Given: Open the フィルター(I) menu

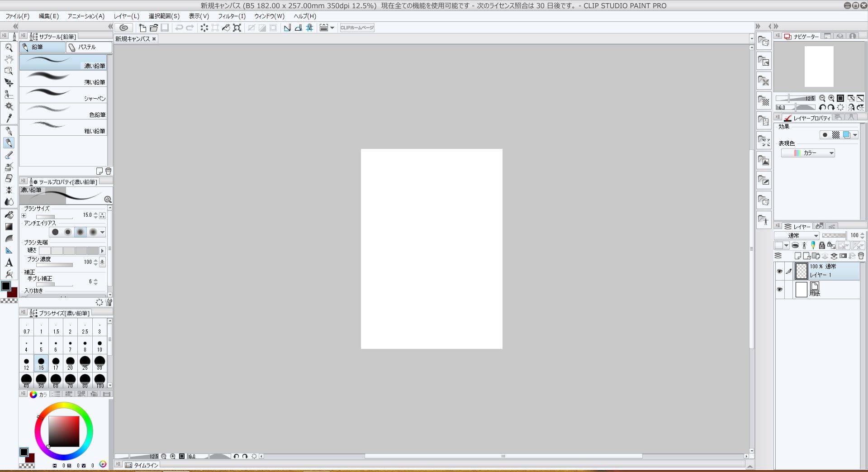Looking at the screenshot, I should click(x=232, y=16).
